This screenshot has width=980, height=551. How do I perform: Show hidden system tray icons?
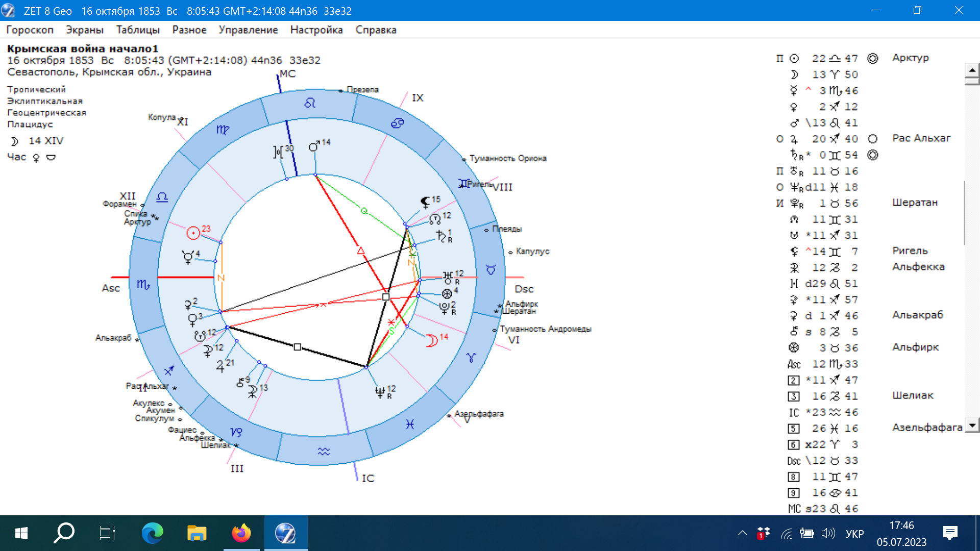click(743, 534)
